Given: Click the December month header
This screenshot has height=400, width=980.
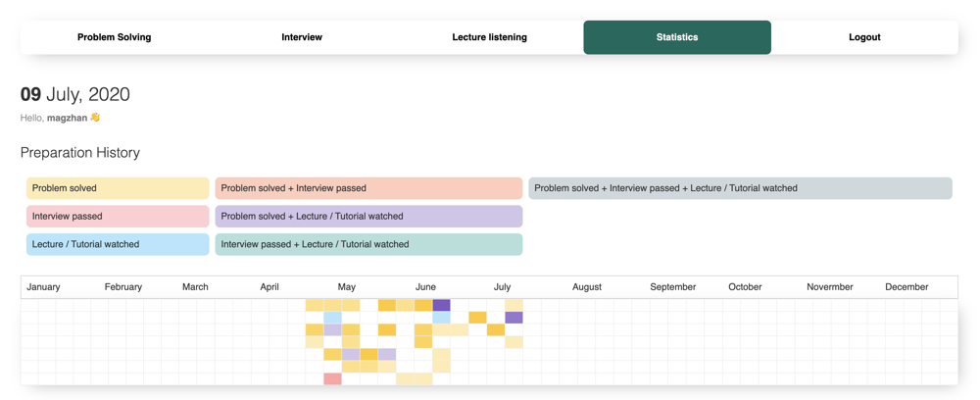Looking at the screenshot, I should 906,287.
